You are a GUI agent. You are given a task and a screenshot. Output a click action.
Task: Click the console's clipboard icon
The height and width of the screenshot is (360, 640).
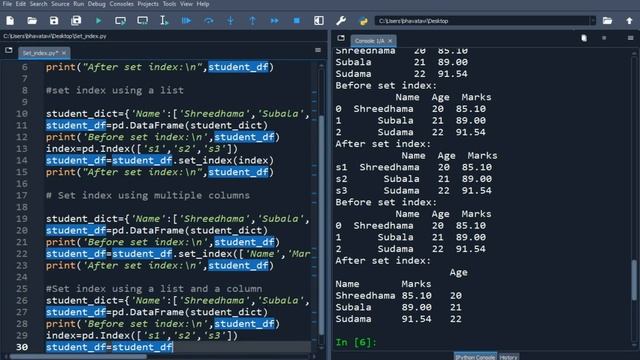coord(584,38)
